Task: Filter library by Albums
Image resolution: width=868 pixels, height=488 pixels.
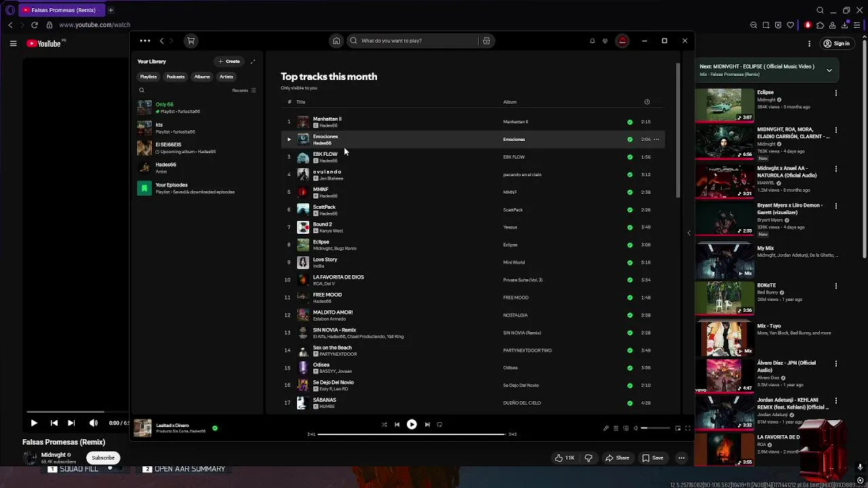Action: [202, 77]
